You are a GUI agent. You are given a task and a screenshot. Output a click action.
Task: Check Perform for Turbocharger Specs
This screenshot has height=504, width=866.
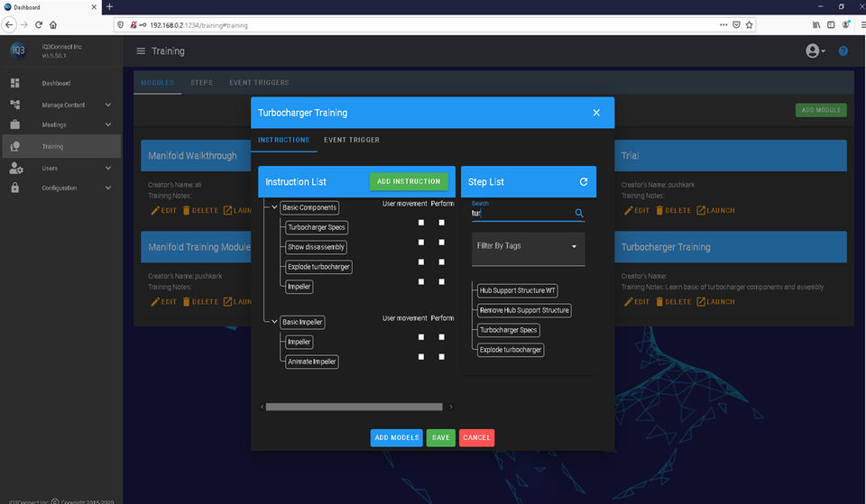441,223
